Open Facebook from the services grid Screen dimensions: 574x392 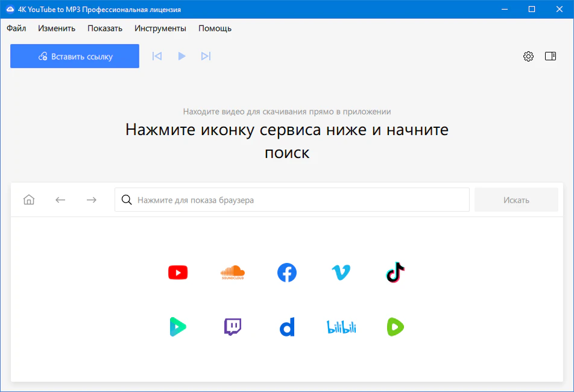click(x=287, y=272)
